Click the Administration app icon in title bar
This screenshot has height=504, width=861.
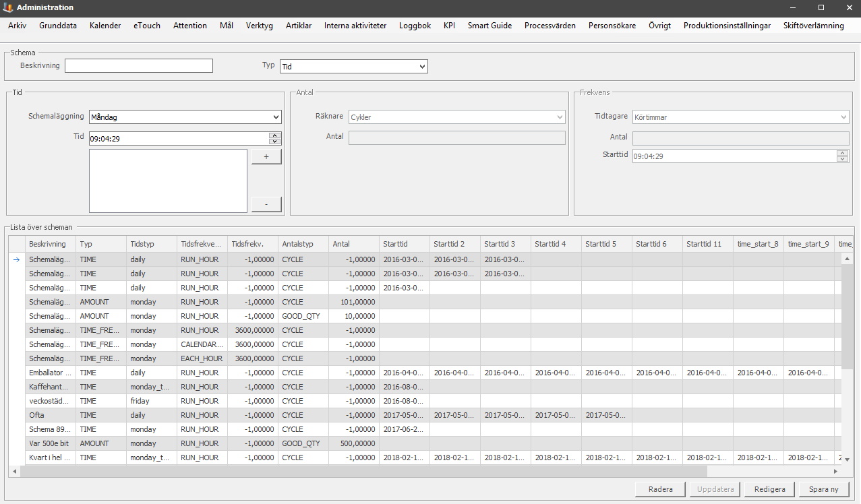(8, 7)
